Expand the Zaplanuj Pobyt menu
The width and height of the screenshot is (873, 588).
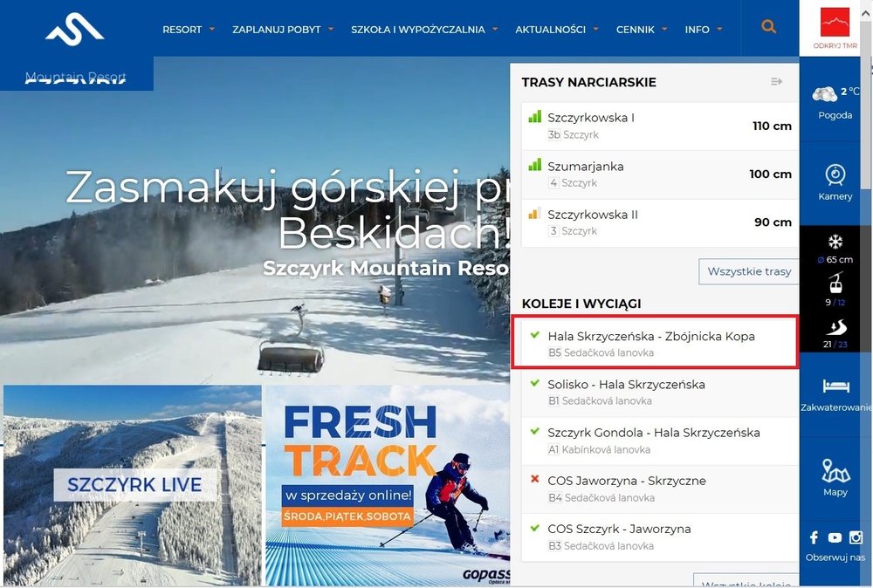[x=283, y=30]
